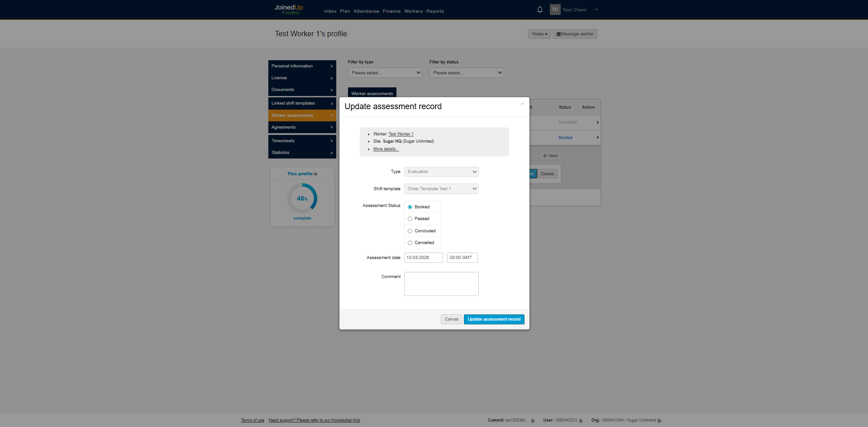Screen dimensions: 868x427
Task: Click the 48% profile completion ring
Action: (x=302, y=198)
